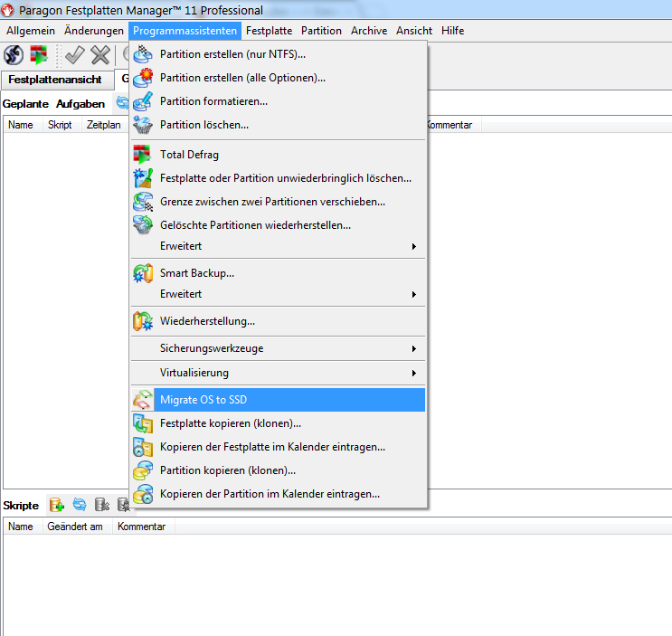Viewport: 672px width, 636px height.
Task: Open Wiederherstellung... wizard
Action: pos(279,321)
